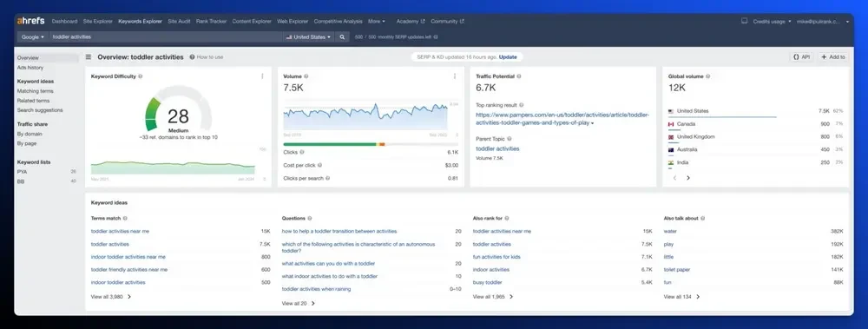868x329 pixels.
Task: Select Related terms in the sidebar
Action: coord(33,101)
